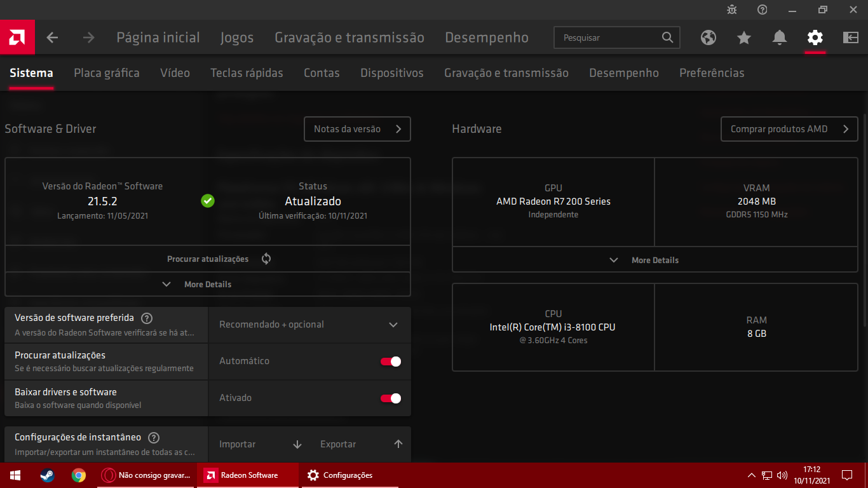This screenshot has width=868, height=488.
Task: Expand More Details under Software & Driver
Action: click(208, 284)
